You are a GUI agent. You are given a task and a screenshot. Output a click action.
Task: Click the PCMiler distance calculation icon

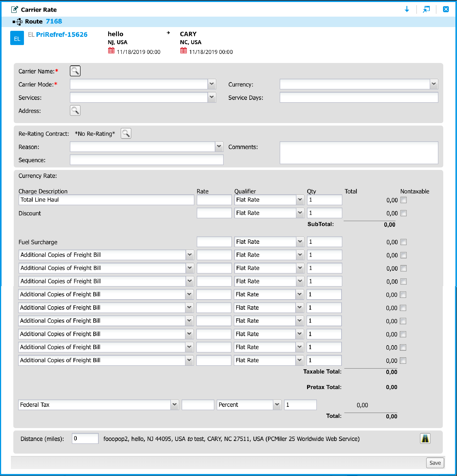tap(425, 437)
